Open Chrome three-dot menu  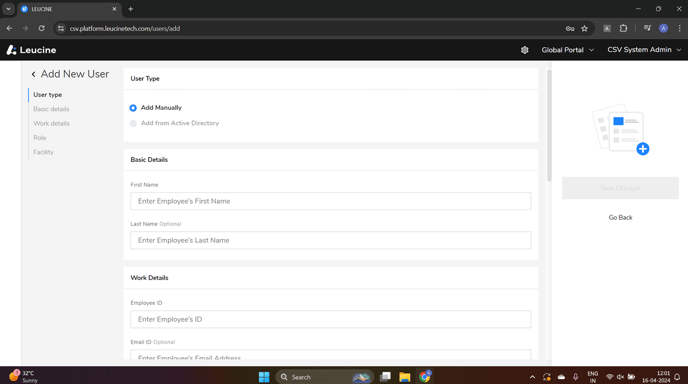point(679,29)
